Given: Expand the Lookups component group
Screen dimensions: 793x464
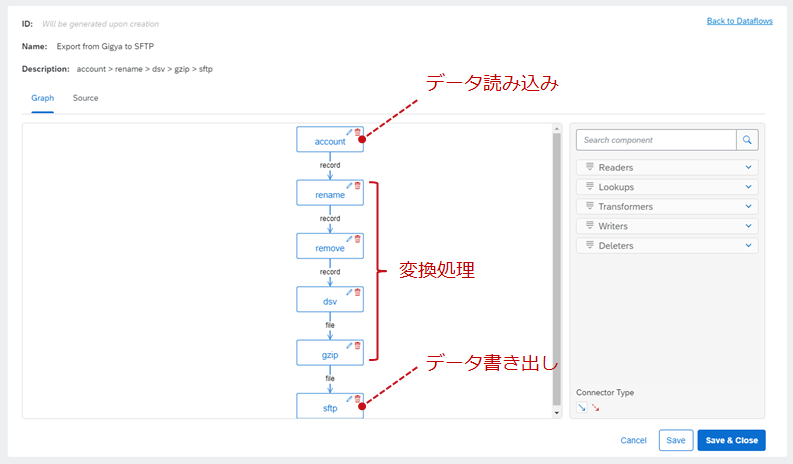Looking at the screenshot, I should coord(748,187).
